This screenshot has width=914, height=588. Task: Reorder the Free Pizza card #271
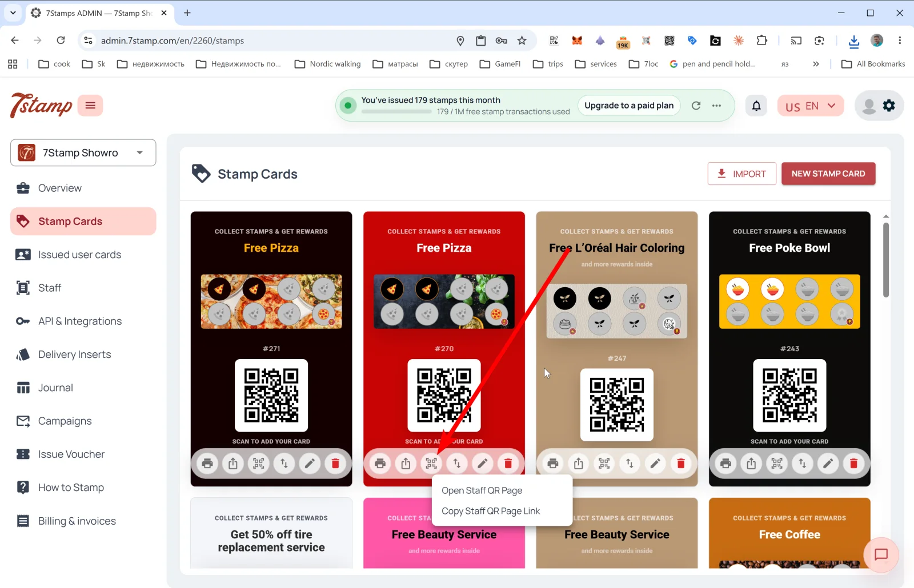[x=284, y=464]
